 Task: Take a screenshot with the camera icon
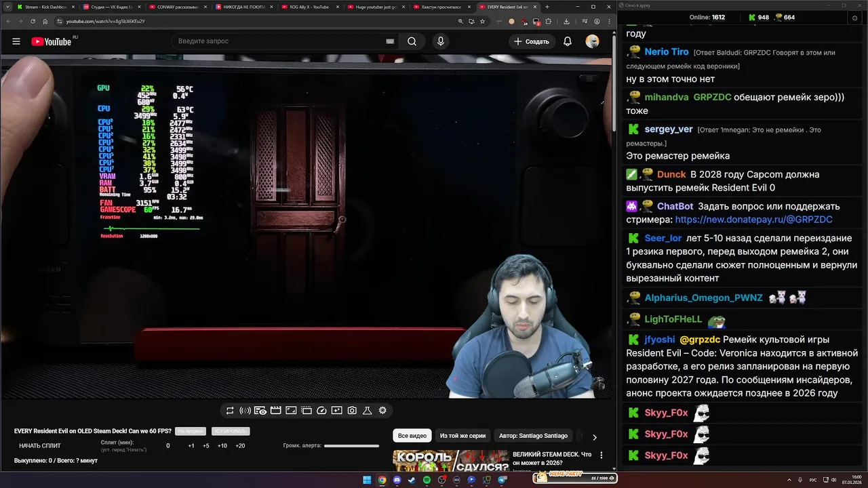point(352,410)
